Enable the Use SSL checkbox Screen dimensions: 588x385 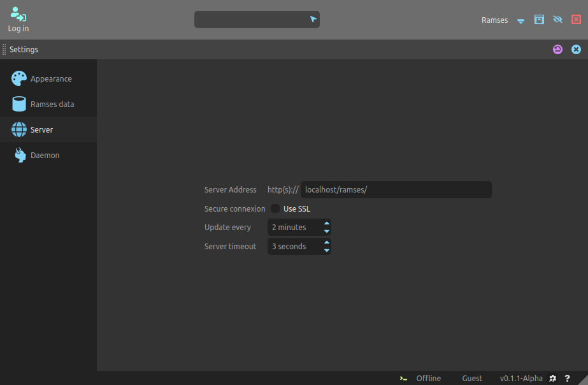(x=275, y=208)
